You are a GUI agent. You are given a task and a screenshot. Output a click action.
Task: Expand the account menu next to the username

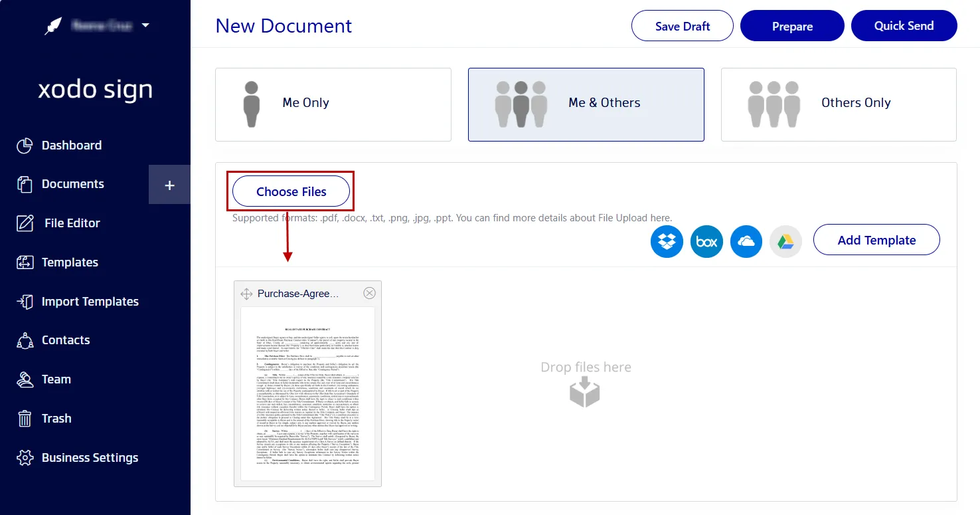(x=146, y=25)
